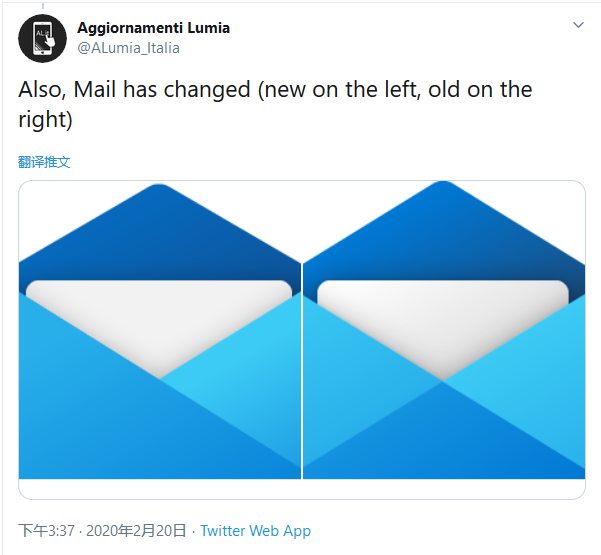Click the 翻译推文 translate tweet link
Viewport: 601px width, 555px height.
click(x=44, y=161)
